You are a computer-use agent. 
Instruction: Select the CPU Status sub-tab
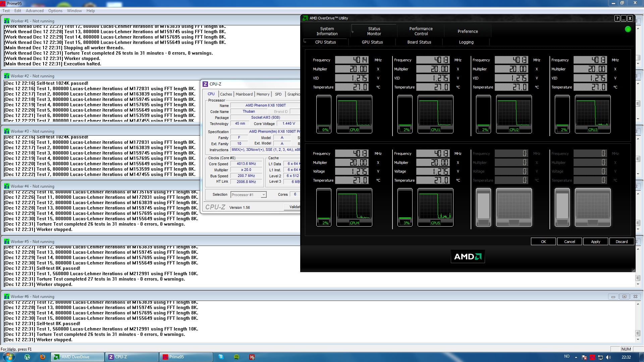[325, 42]
